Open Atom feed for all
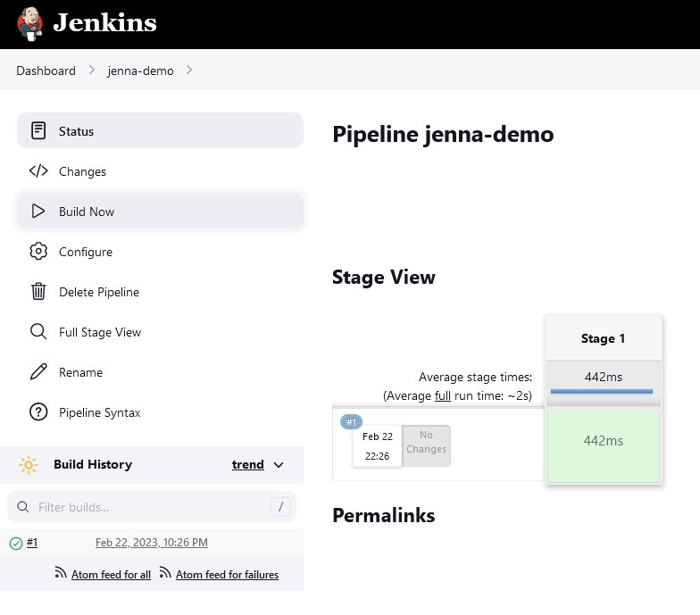The image size is (700, 615). click(111, 575)
